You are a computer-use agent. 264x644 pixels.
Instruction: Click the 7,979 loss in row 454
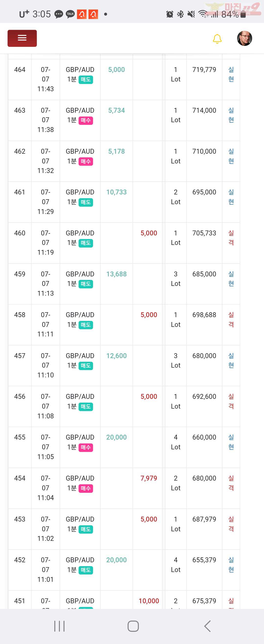coord(149,478)
